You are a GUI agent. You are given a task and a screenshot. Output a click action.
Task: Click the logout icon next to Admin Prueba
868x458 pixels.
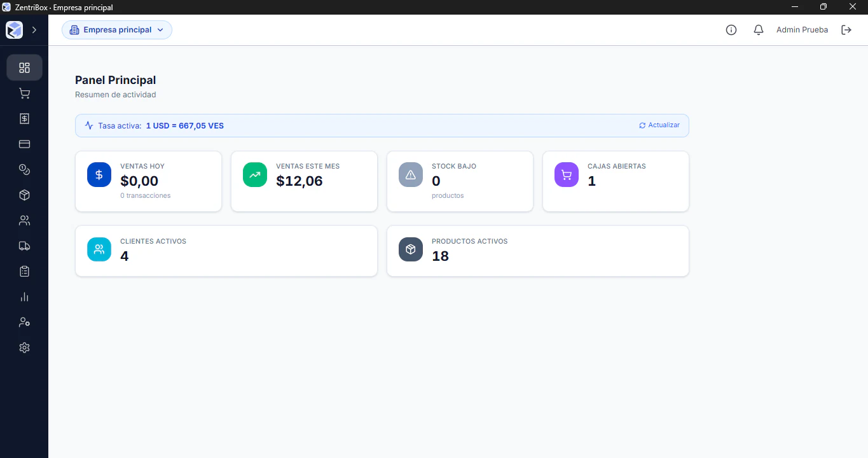(846, 30)
